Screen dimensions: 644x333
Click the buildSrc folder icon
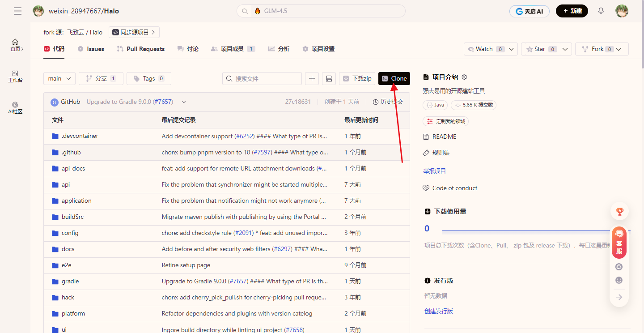55,217
